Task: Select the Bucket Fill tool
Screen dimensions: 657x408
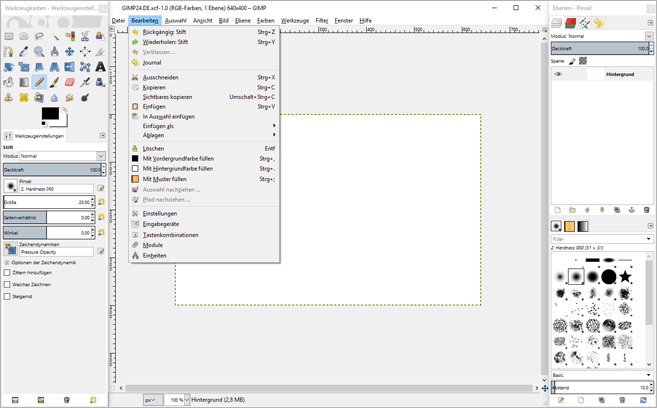Action: coord(9,82)
